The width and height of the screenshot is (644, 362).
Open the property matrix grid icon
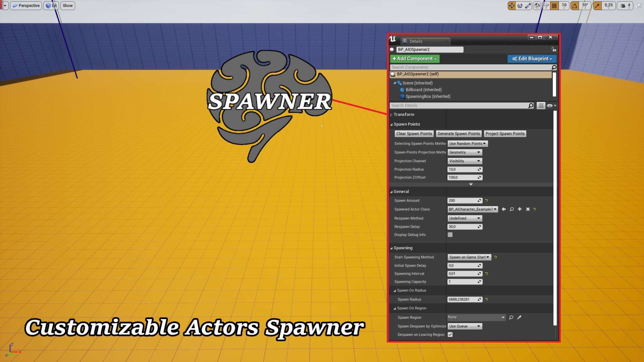point(541,106)
